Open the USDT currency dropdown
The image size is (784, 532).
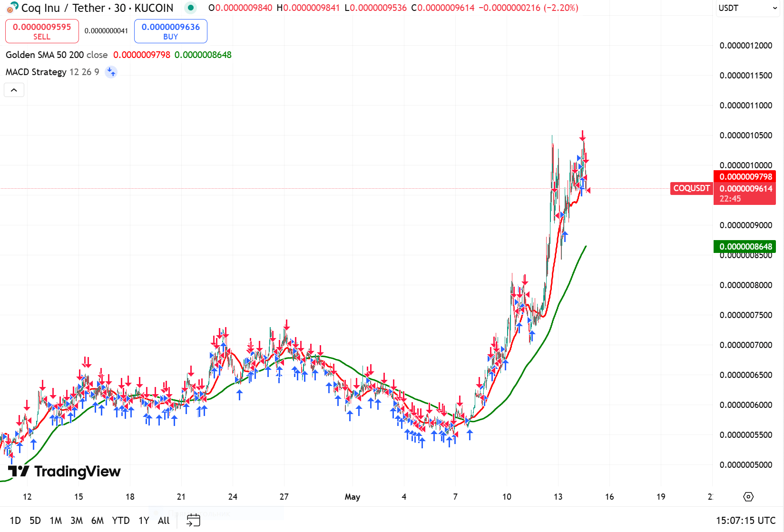[748, 8]
